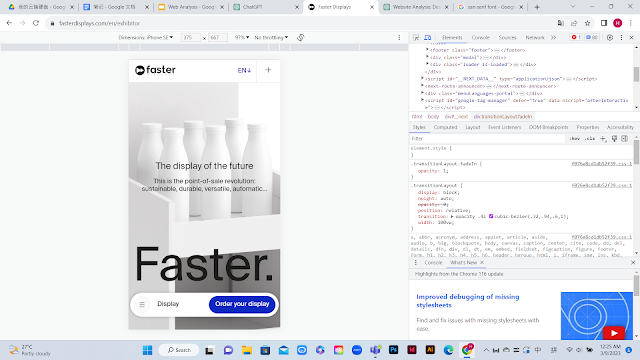Expand the next-route-announcer node
The width and height of the screenshot is (640, 360).
422,86
